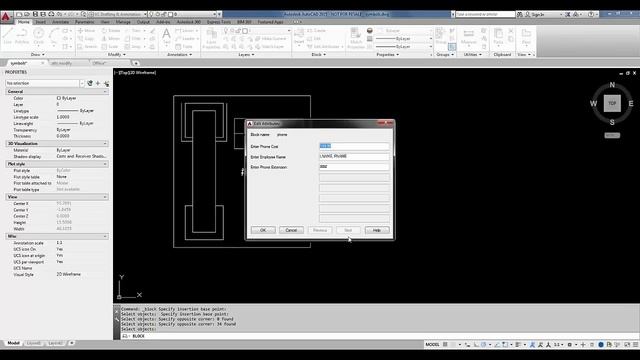Click Previous in Edit Attributes dialog
The height and width of the screenshot is (360, 640).
coord(320,230)
